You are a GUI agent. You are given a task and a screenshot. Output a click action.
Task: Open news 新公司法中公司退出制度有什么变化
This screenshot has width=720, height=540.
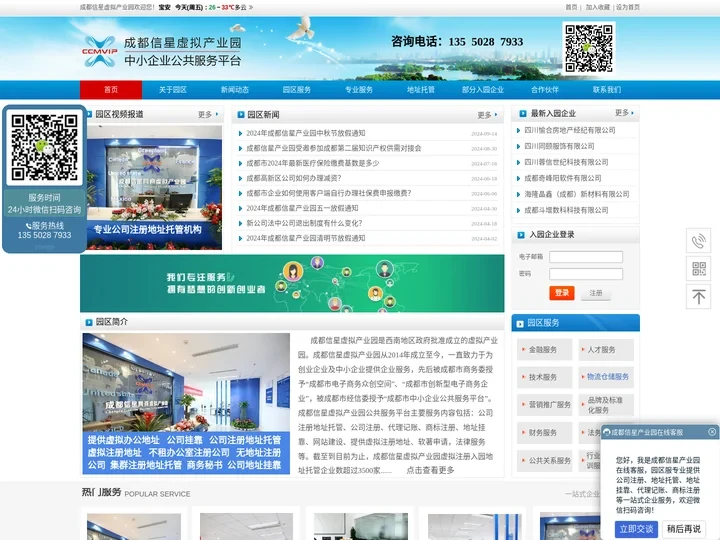304,223
